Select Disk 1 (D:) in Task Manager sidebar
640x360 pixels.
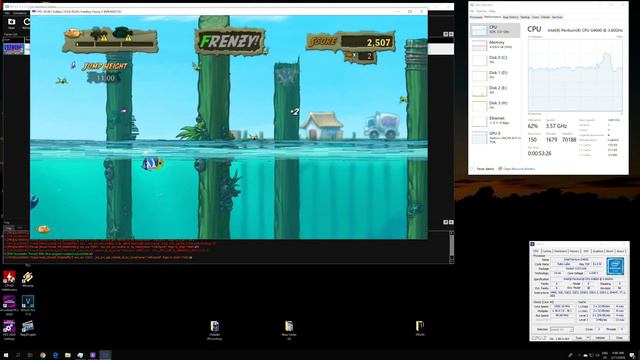click(495, 75)
